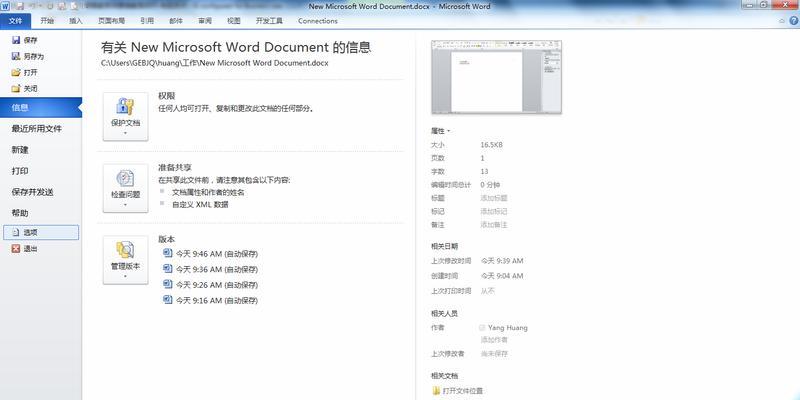
Task: Click the 打开 (Open) folder icon
Action: tap(16, 72)
